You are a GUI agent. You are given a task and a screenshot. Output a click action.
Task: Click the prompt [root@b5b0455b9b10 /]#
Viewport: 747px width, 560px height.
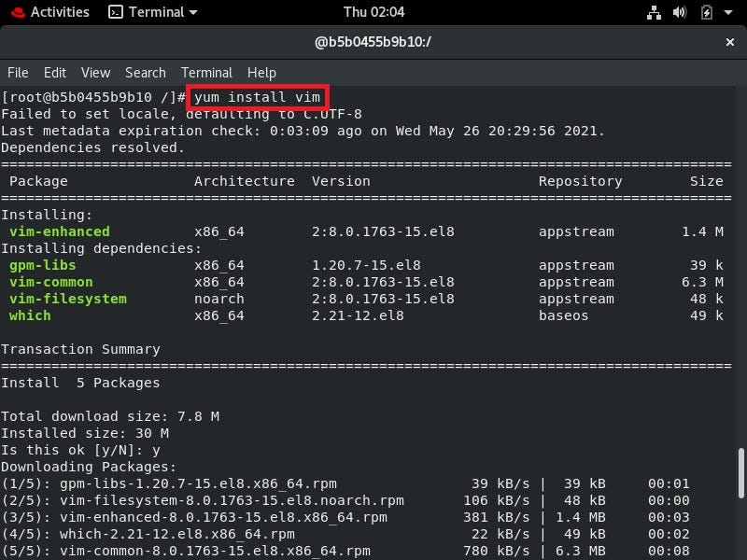coord(93,97)
